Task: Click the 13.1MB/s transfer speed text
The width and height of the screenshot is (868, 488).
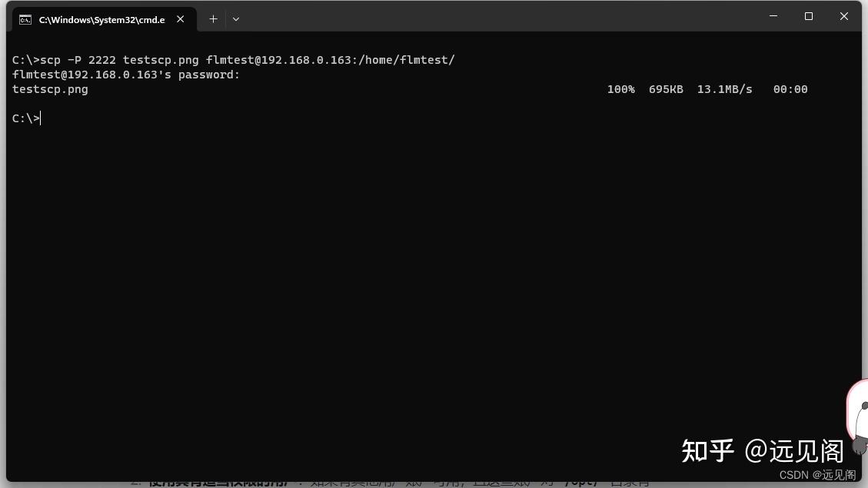Action: 724,88
